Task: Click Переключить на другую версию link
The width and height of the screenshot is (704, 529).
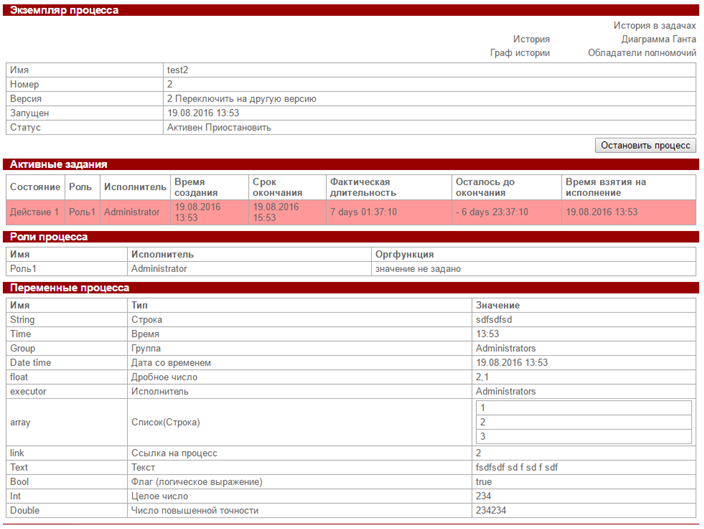Action: (246, 99)
